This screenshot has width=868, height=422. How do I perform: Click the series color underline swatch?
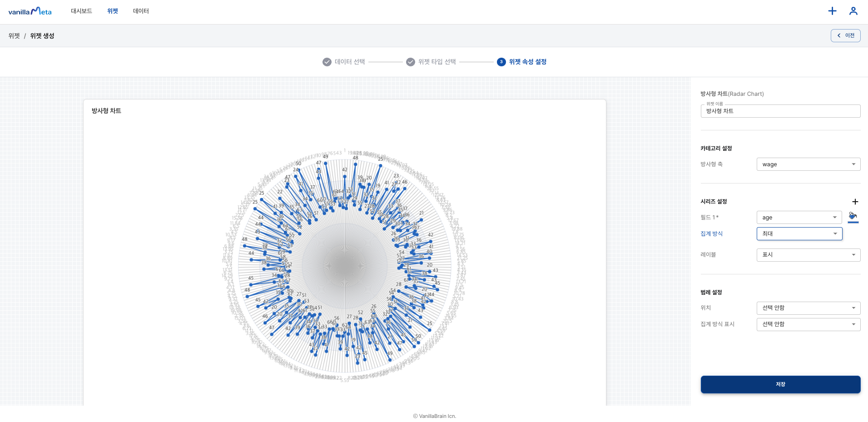[x=853, y=223]
